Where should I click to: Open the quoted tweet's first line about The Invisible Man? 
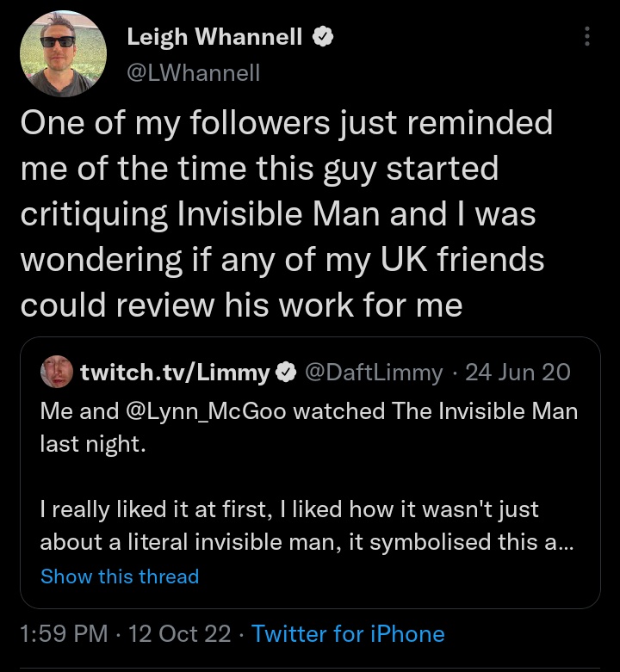point(309,411)
